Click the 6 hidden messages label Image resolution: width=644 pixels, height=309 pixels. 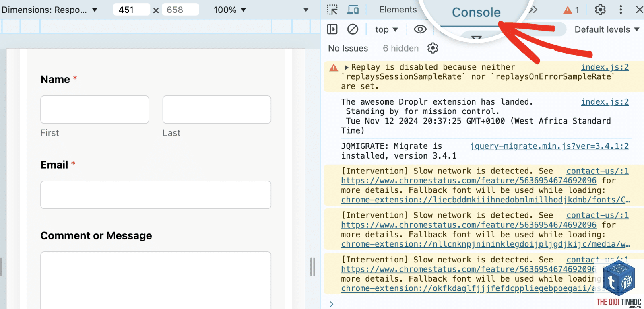point(401,48)
